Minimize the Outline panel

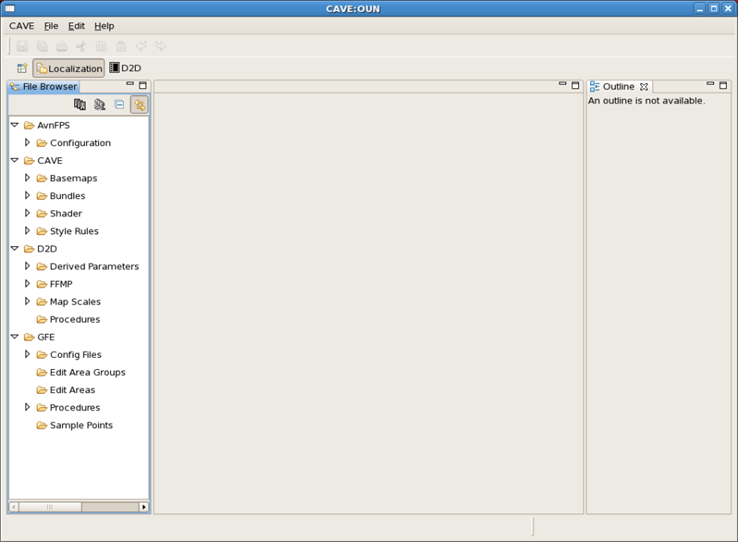coord(710,84)
